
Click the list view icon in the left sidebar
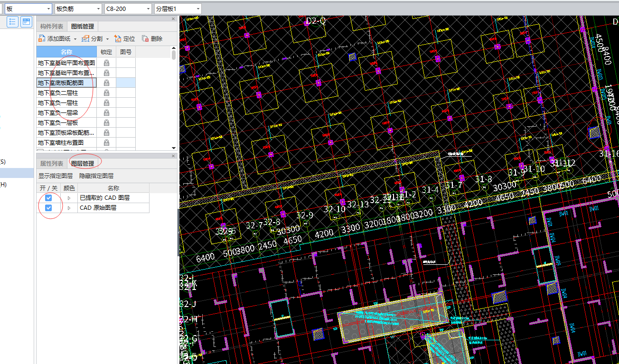13,22
